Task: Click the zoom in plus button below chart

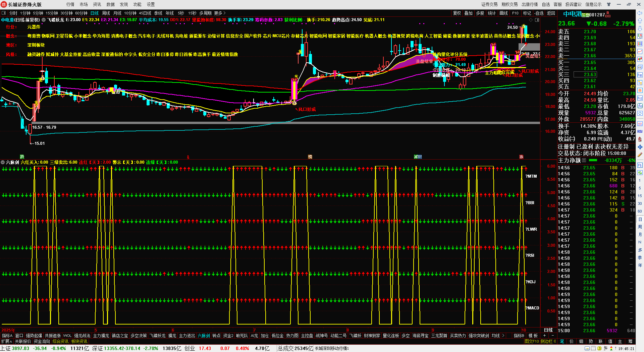Action: (x=544, y=336)
